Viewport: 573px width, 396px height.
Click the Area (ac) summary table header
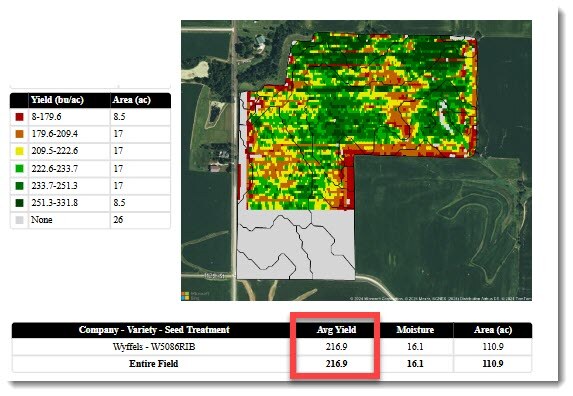[x=493, y=330]
